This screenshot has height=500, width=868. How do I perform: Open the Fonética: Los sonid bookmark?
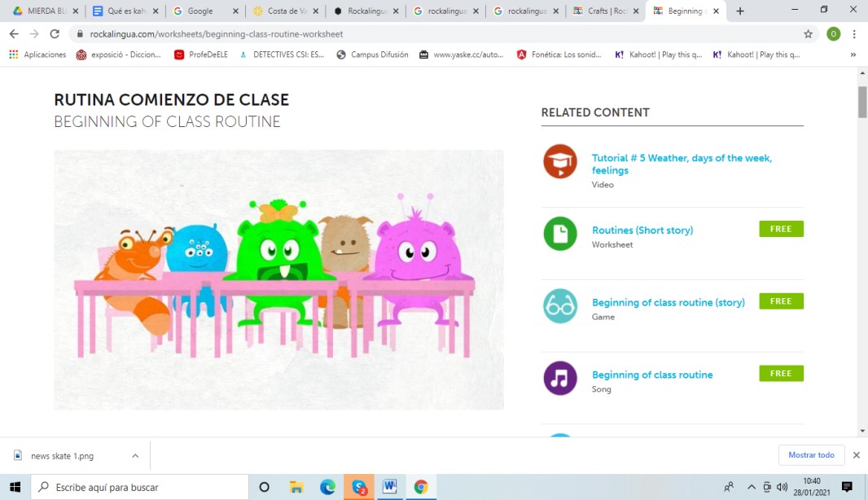click(559, 55)
